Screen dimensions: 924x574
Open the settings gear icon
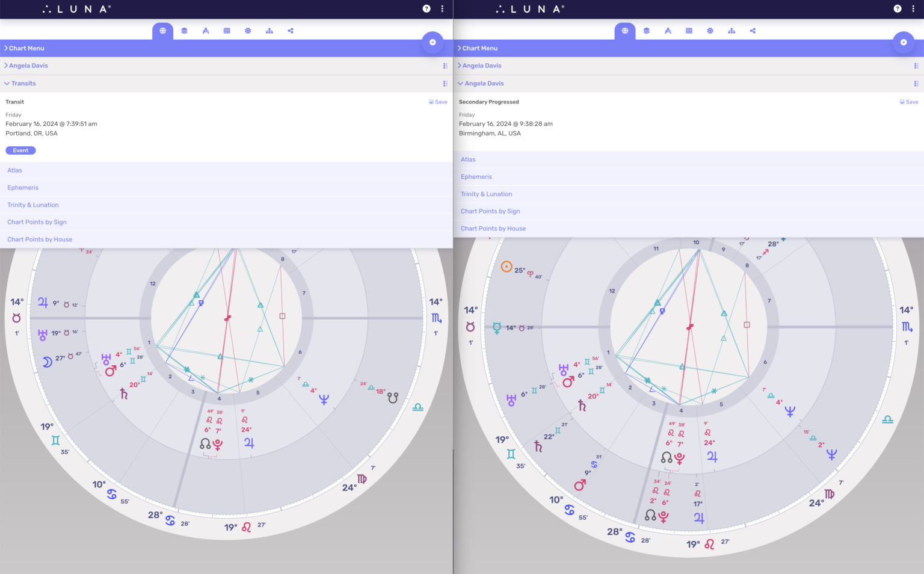(x=248, y=31)
